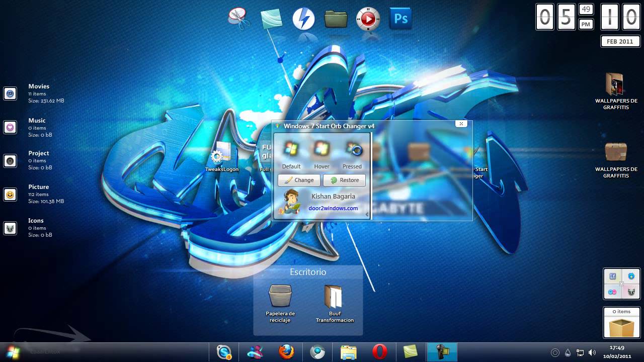Open the door2windows.com link
Viewport: 644px width, 362px height.
333,208
